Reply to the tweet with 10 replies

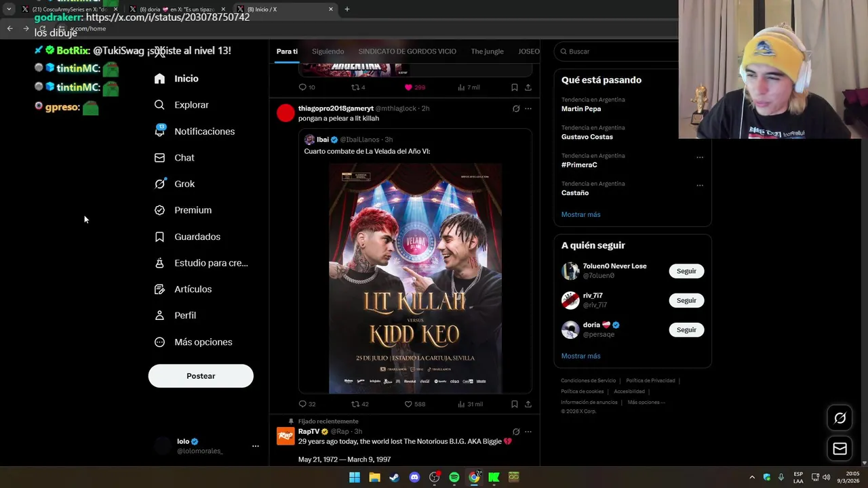[307, 87]
